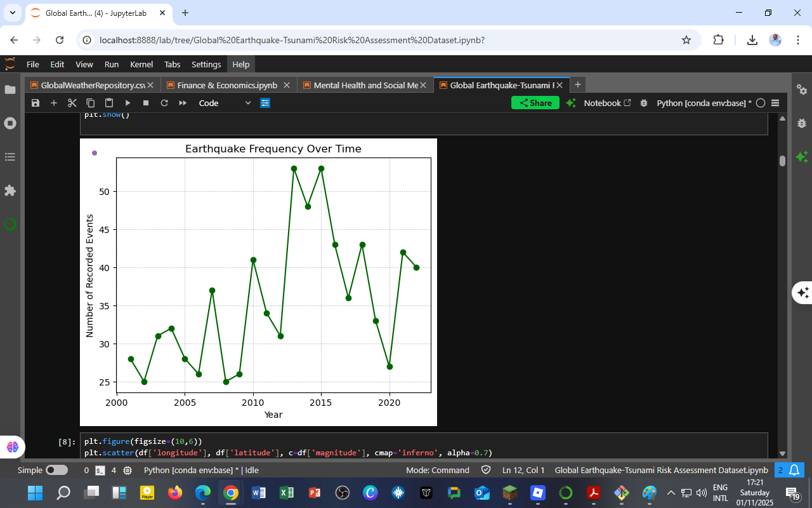
Task: Open the Kernel menu
Action: coord(141,64)
